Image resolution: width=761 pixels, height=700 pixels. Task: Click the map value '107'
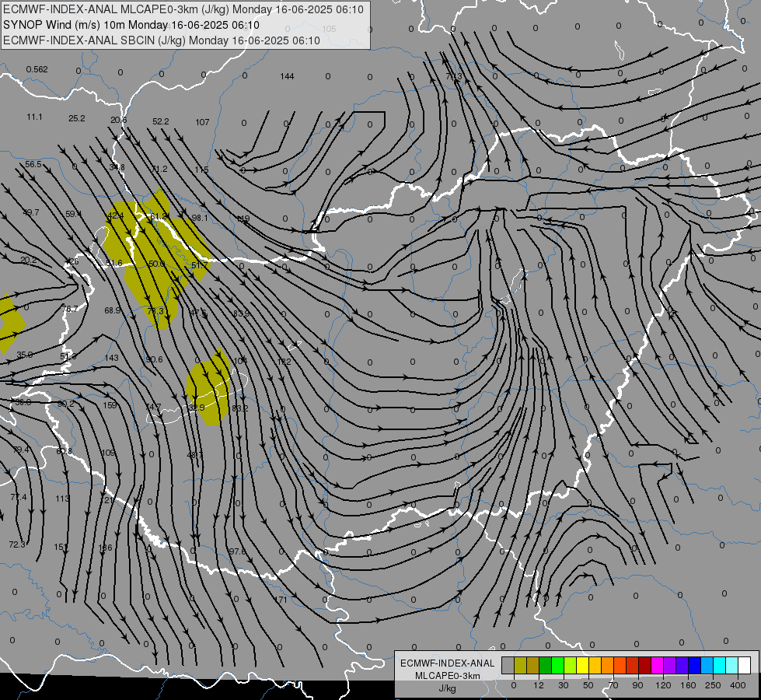[202, 122]
